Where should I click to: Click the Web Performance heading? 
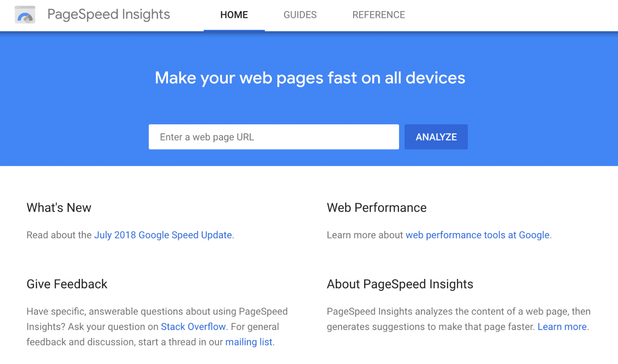click(377, 208)
